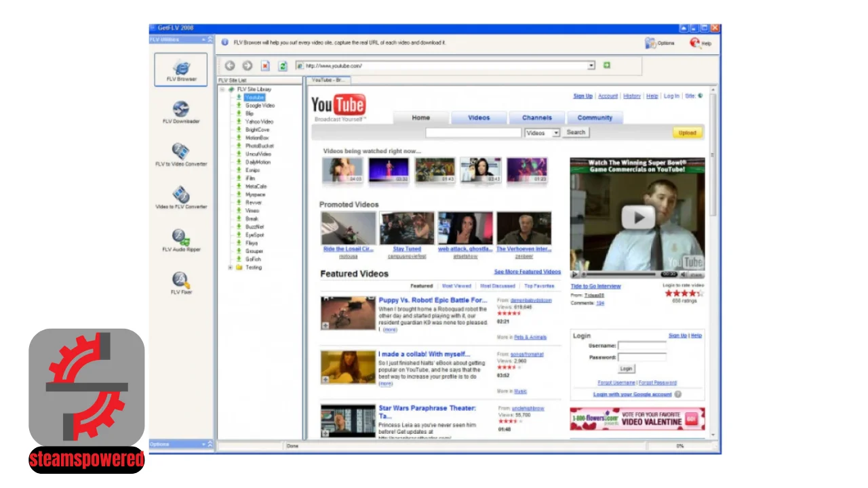Click the video player volume icon
The height and width of the screenshot is (488, 868).
[x=684, y=274]
